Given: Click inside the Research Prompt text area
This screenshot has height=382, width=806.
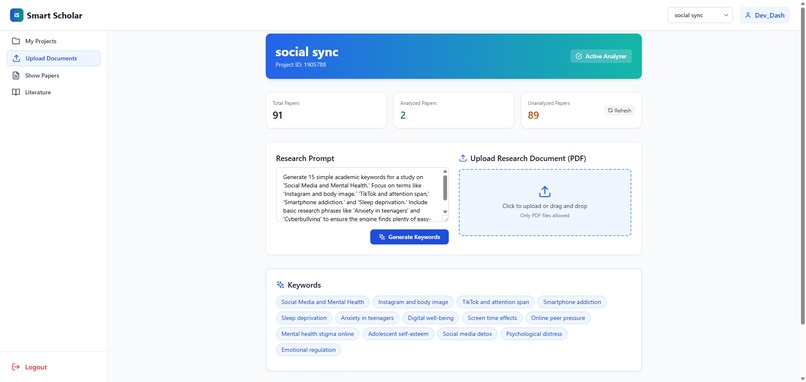Looking at the screenshot, I should [358, 194].
